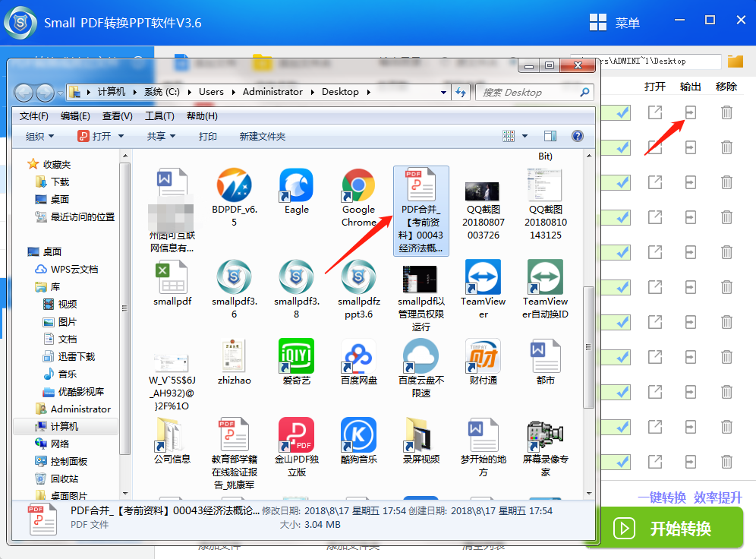Open the 菜单 menu in Small PDF
The height and width of the screenshot is (559, 756).
615,23
